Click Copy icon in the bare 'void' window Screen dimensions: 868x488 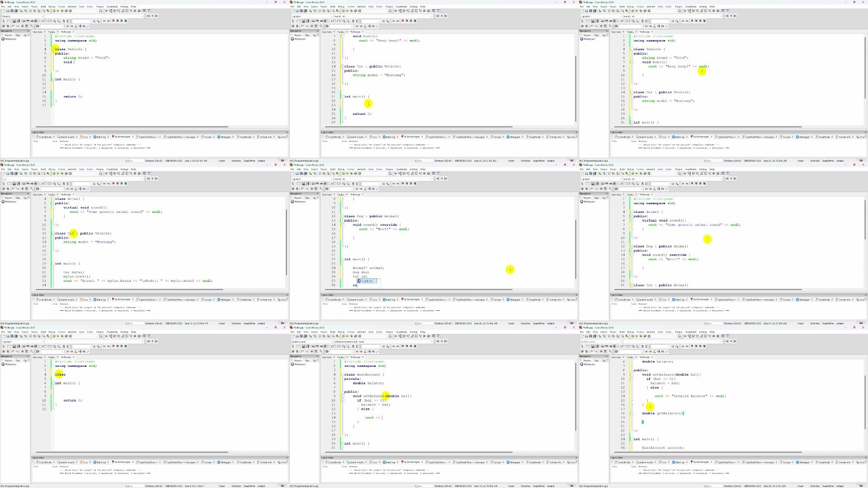click(x=35, y=11)
